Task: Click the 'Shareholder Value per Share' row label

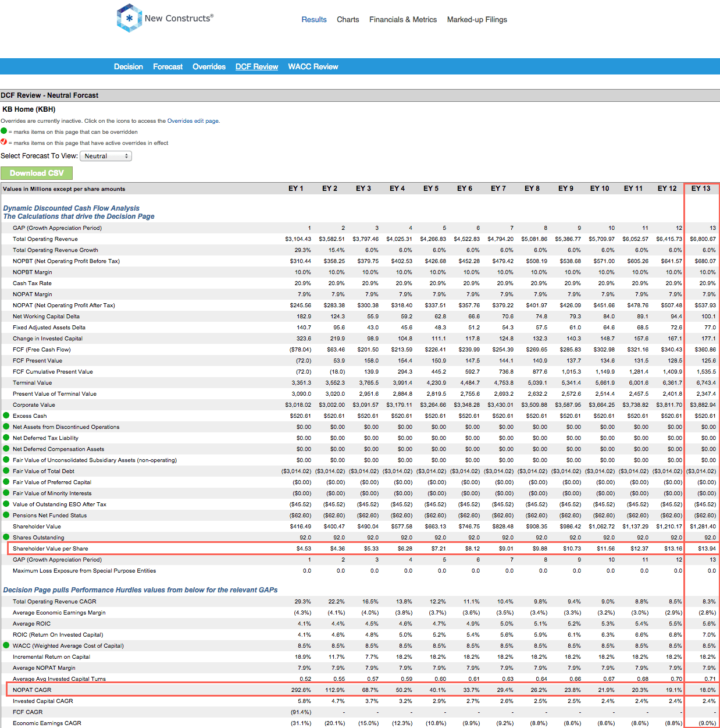Action: [51, 549]
